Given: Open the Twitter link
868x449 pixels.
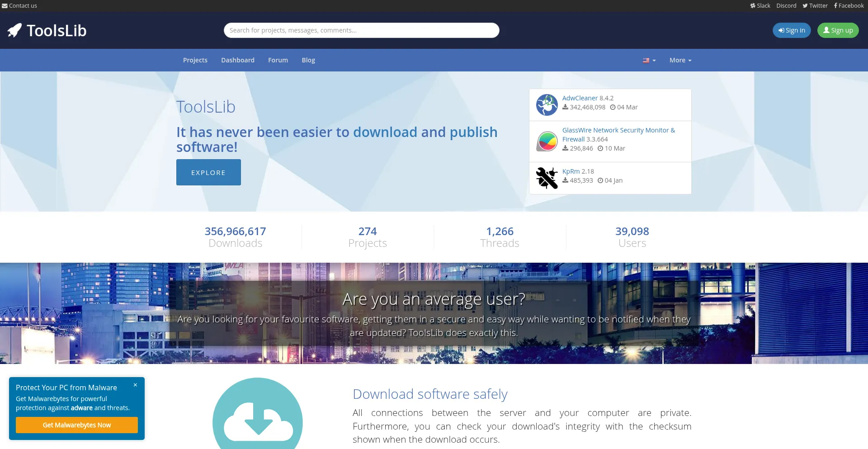Looking at the screenshot, I should 815,6.
